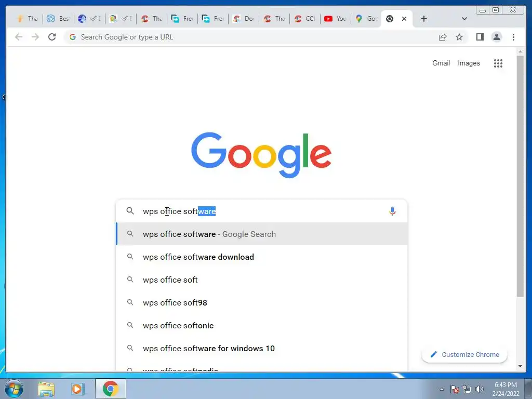The height and width of the screenshot is (399, 532).
Task: Click the share page icon in address bar
Action: [x=443, y=37]
